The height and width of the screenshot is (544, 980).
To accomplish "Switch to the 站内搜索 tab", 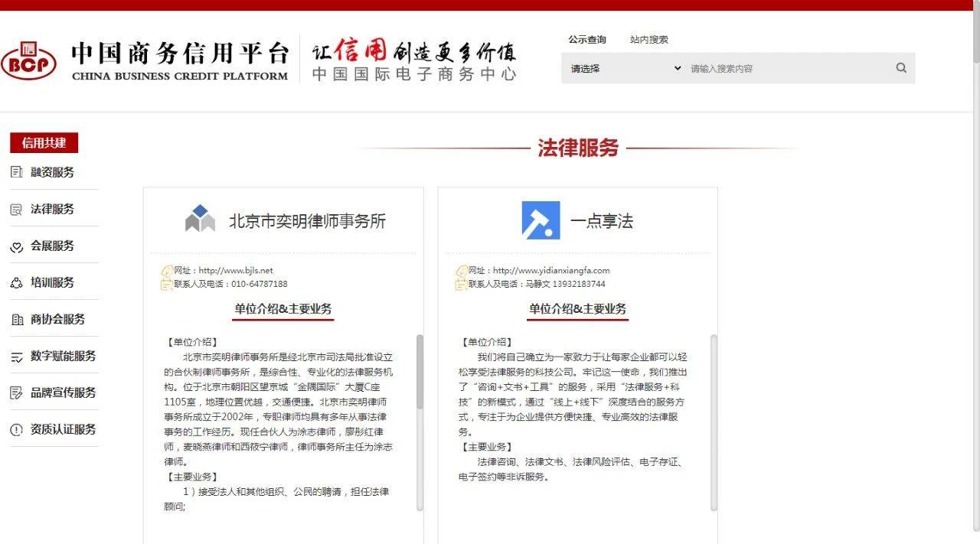I will pyautogui.click(x=649, y=39).
